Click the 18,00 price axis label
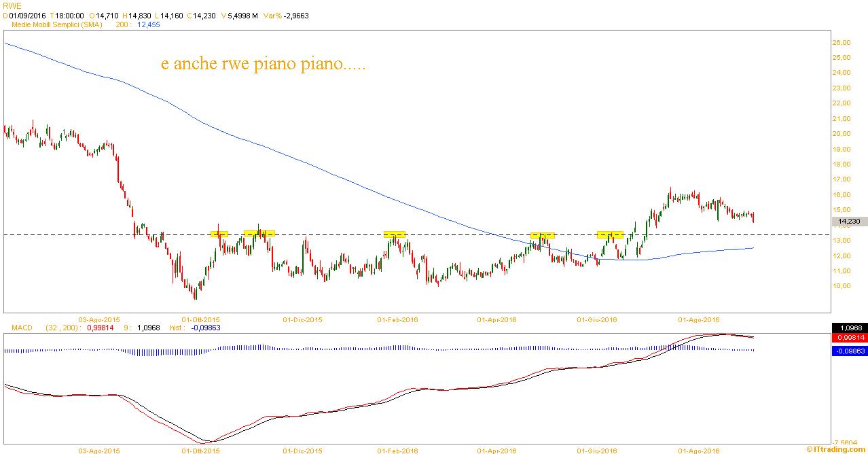Viewport: 868px width, 454px height. (842, 164)
